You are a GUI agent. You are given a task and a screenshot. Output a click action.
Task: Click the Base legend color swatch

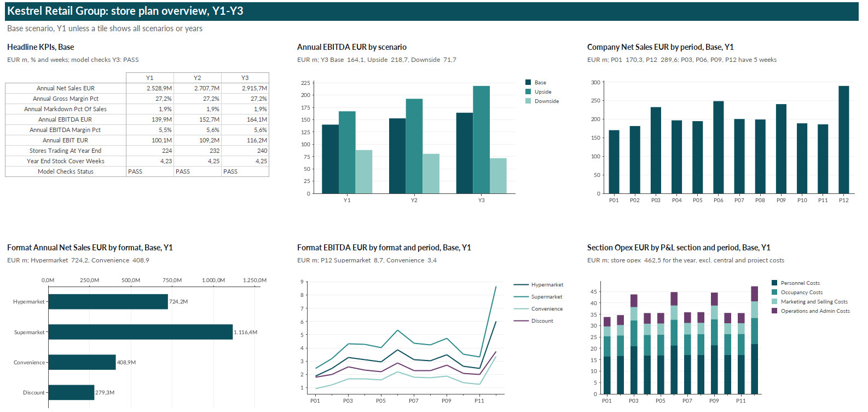(x=528, y=83)
